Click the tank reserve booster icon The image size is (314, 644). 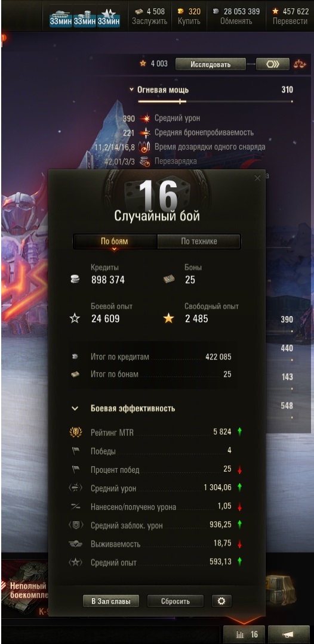pyautogui.click(x=61, y=17)
